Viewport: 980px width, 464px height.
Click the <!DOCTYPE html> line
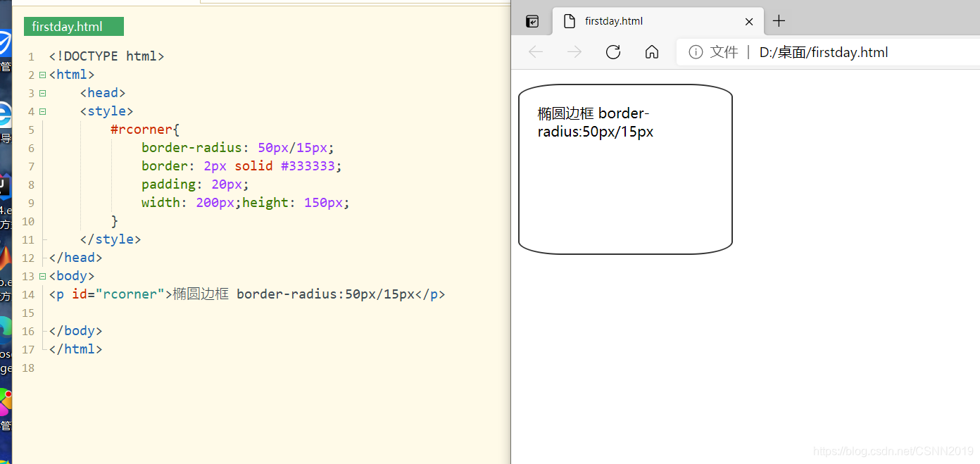pos(107,56)
